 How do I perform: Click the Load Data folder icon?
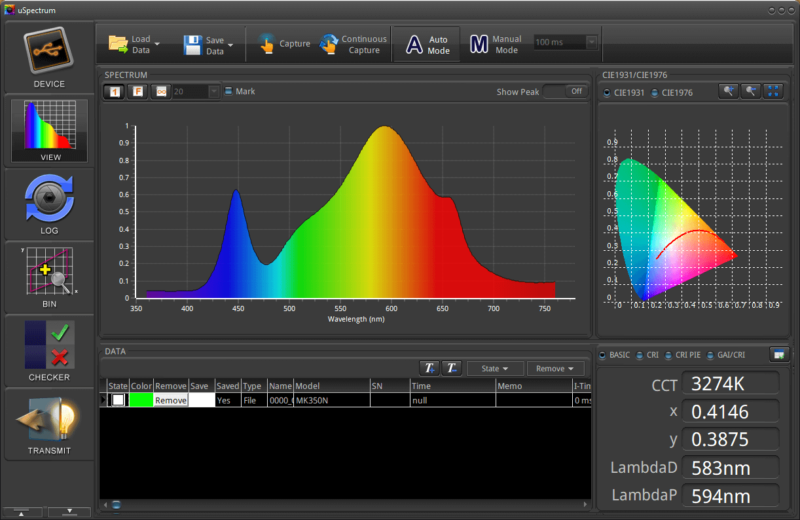pyautogui.click(x=118, y=44)
